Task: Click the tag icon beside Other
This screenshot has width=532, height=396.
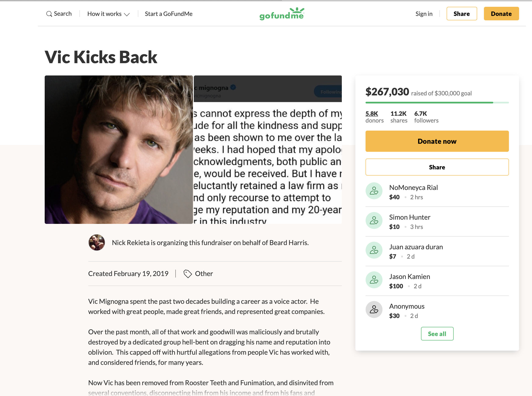Action: [187, 274]
